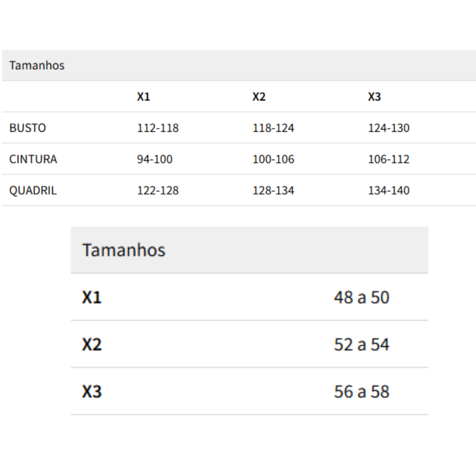Click size equivalence 48 a 50
Viewport: 476px width, 476px height.
click(x=362, y=297)
